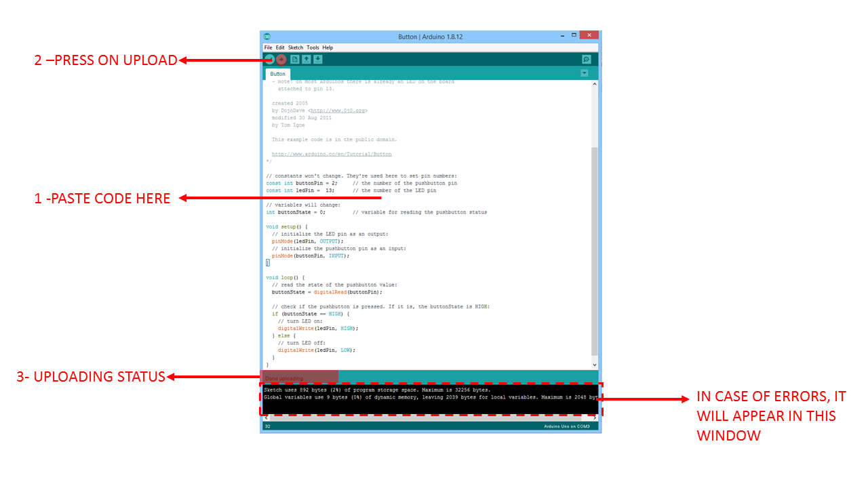Open the Edit menu

pos(280,48)
